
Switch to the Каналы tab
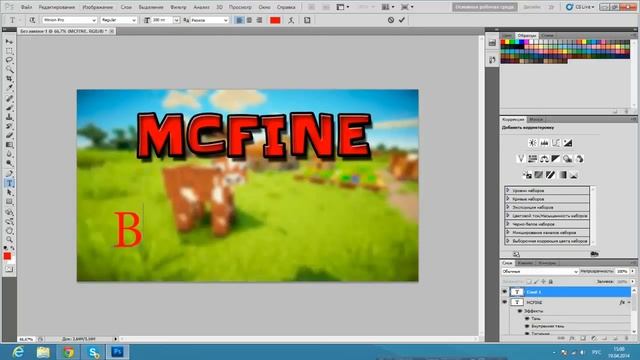(525, 263)
